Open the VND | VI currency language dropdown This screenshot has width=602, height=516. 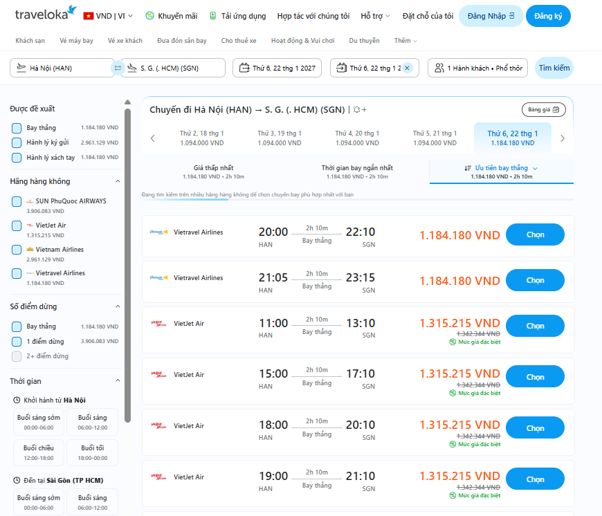click(108, 16)
